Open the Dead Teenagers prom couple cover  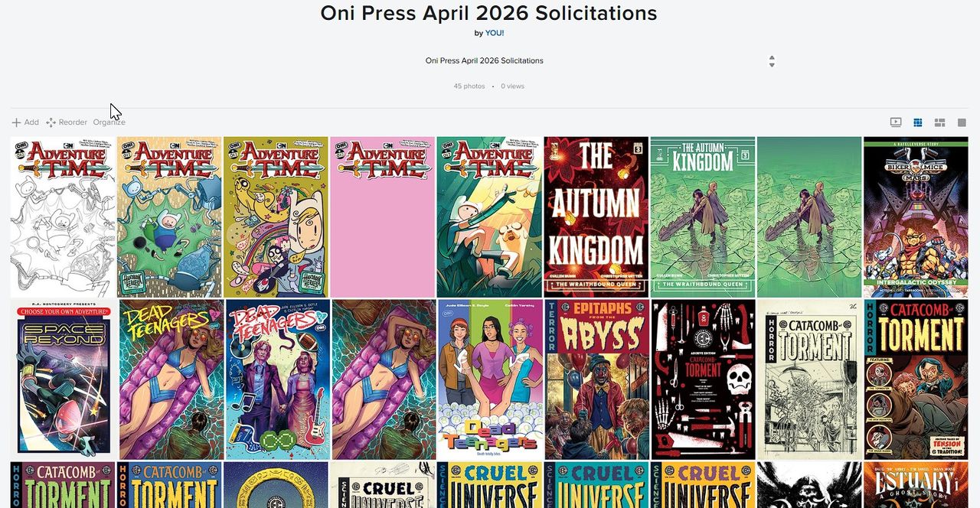click(278, 379)
